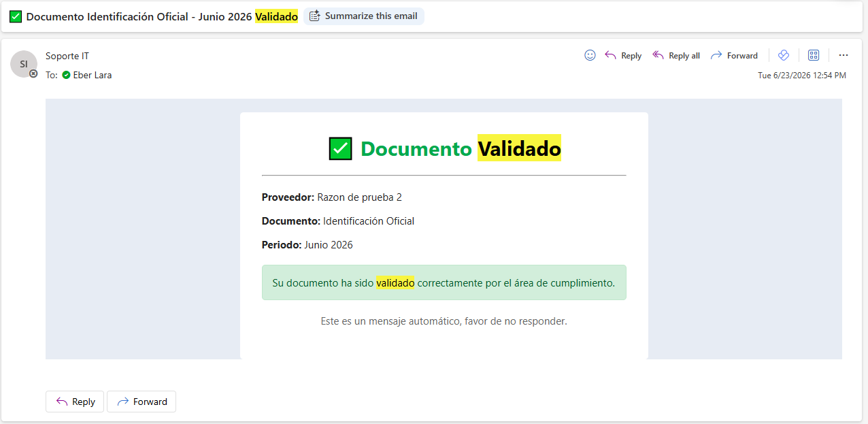Viewport: 868px width, 424px height.
Task: Open the Apps grid icon
Action: tap(814, 55)
